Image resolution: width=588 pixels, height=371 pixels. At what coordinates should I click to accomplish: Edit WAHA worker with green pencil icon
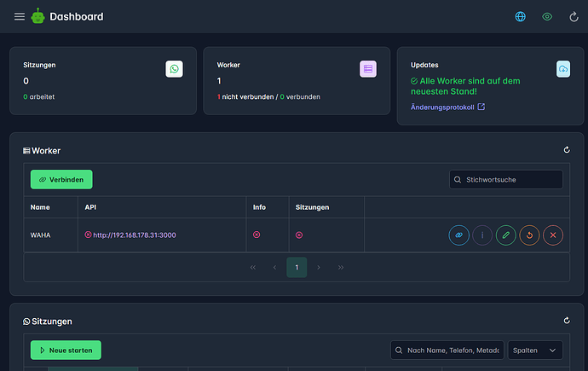point(506,235)
